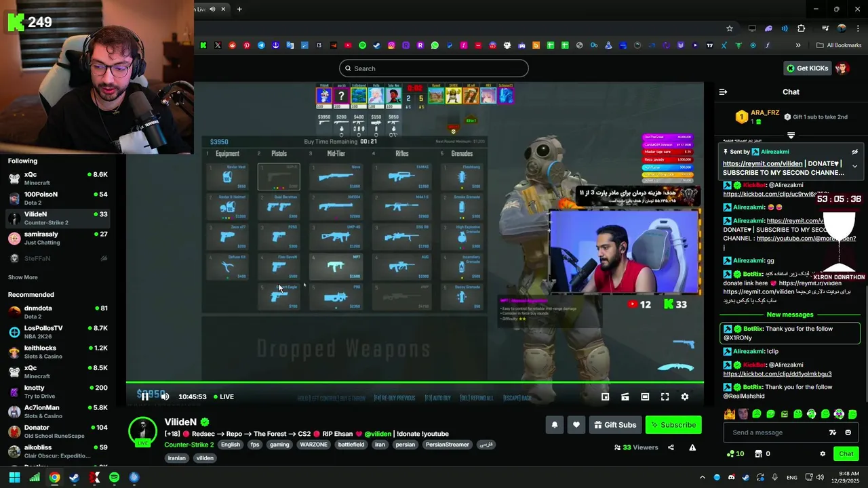868x488 pixels.
Task: Open dnmdota recommended channel
Action: click(x=58, y=312)
